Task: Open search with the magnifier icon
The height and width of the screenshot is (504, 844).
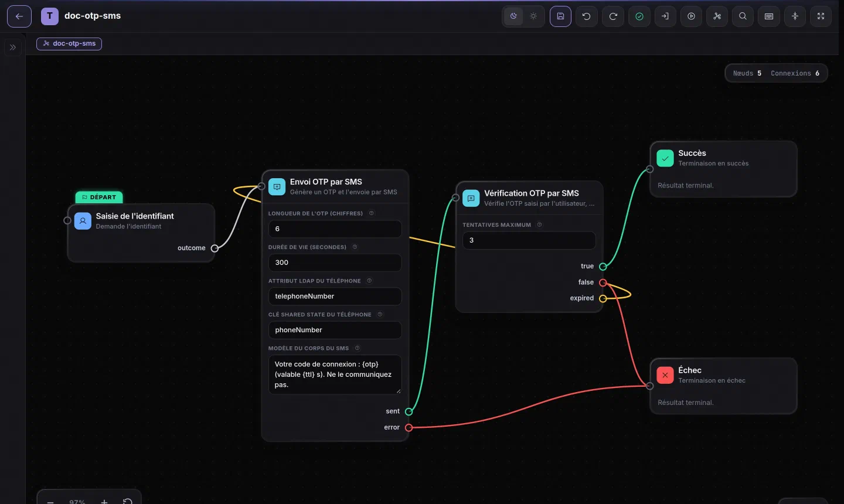Action: click(x=743, y=16)
